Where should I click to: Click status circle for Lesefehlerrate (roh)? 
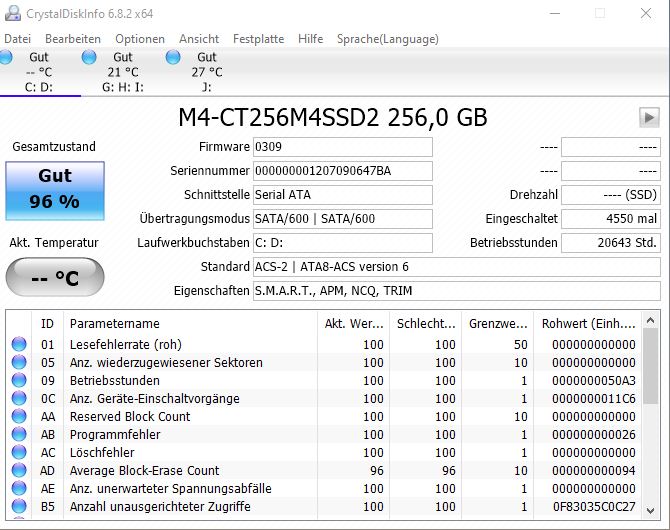click(x=19, y=344)
